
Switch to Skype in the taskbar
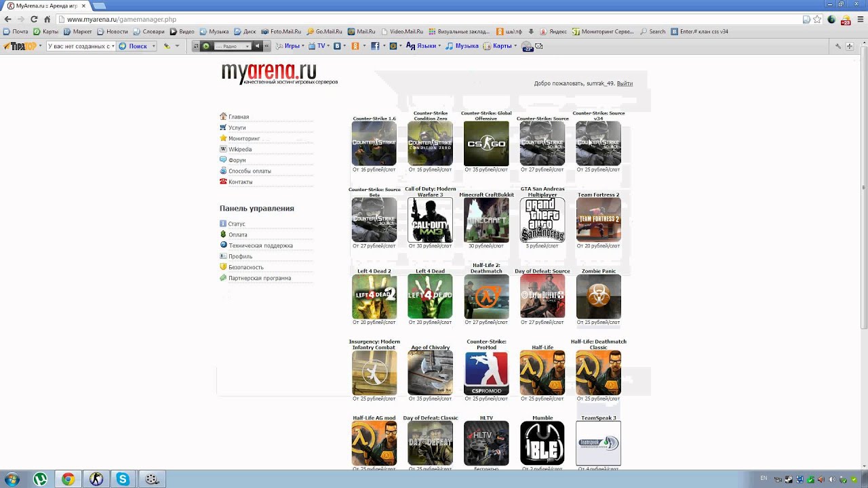point(123,479)
